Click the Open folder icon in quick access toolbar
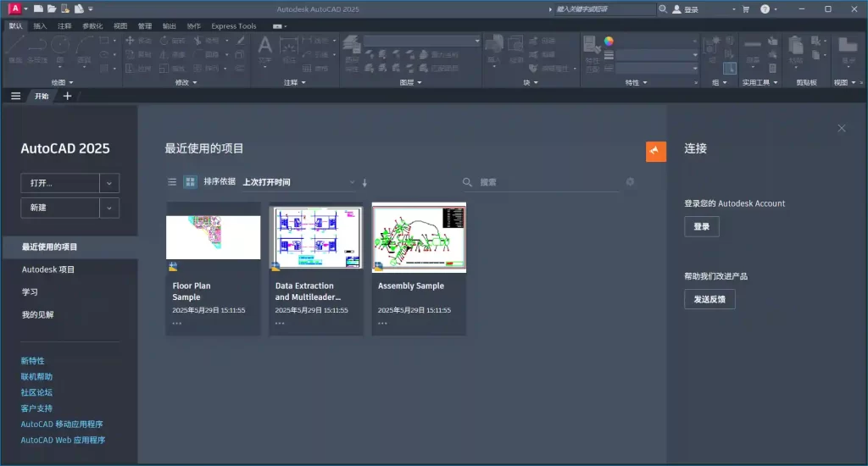This screenshot has height=466, width=868. tap(52, 8)
